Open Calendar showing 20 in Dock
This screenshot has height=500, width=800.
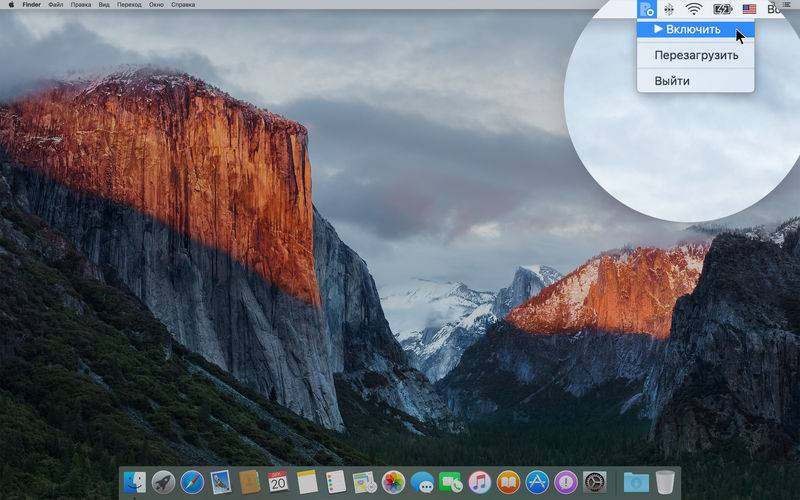click(278, 482)
